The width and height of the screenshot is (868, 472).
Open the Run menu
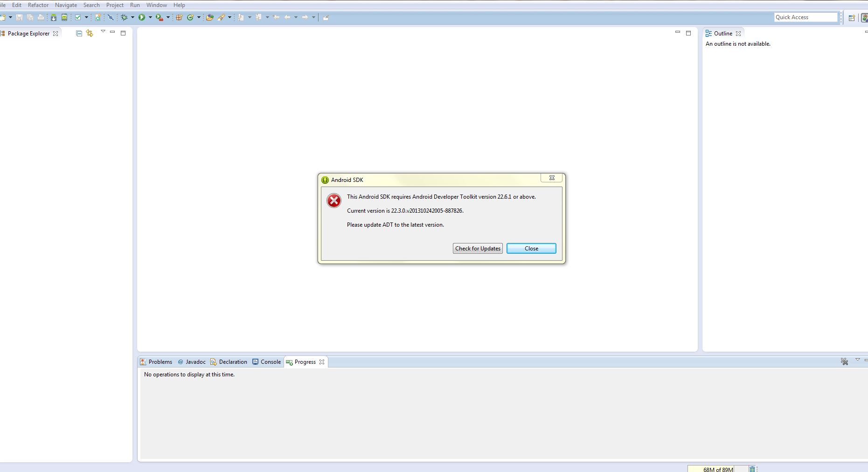tap(135, 5)
